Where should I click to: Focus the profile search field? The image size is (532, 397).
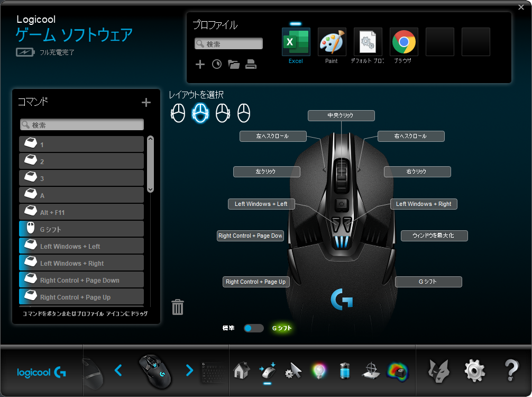228,44
